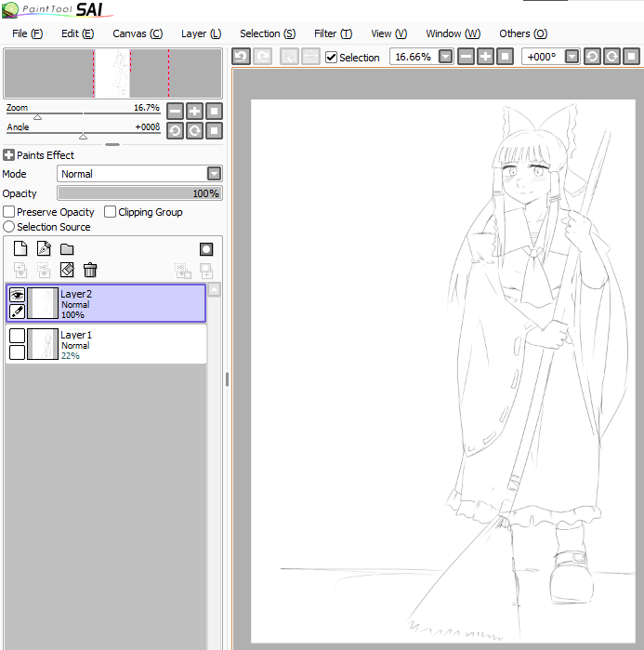Open the Layer menu
This screenshot has width=644, height=650.
point(202,33)
